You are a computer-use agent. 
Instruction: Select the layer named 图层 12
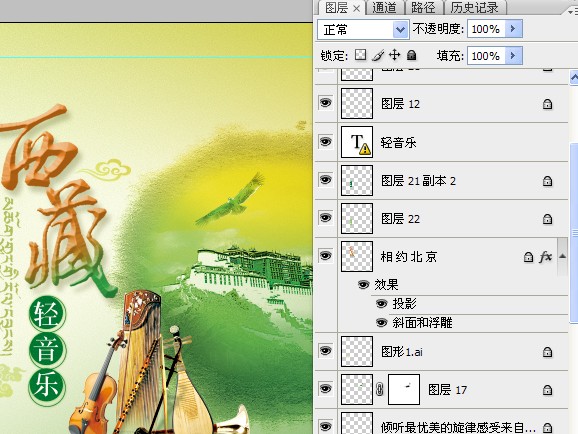point(400,104)
